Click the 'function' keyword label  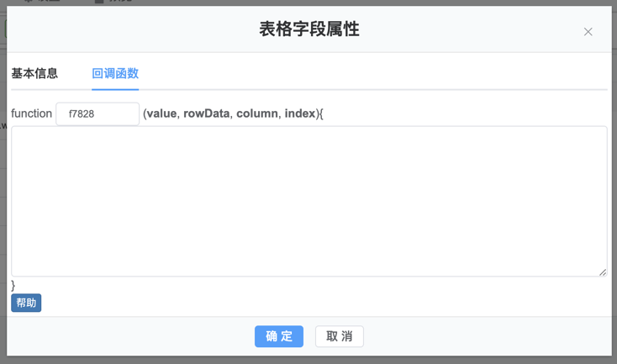pyautogui.click(x=31, y=113)
